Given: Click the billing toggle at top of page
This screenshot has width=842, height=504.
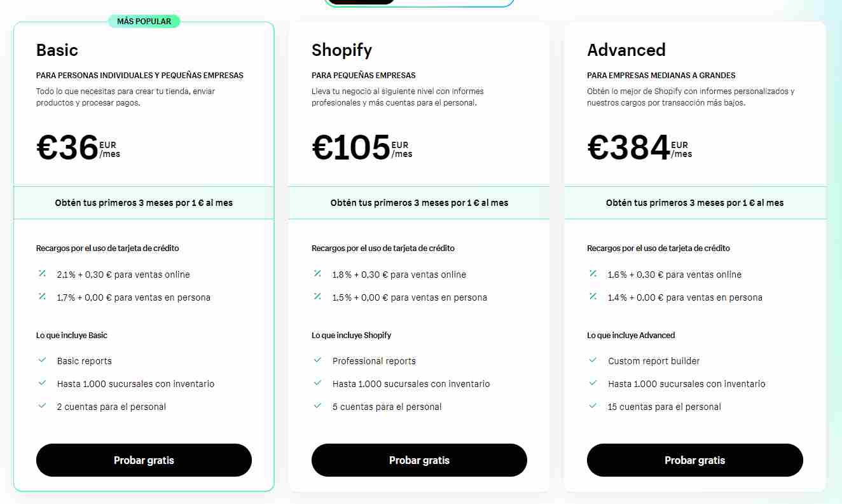Looking at the screenshot, I should (419, 3).
